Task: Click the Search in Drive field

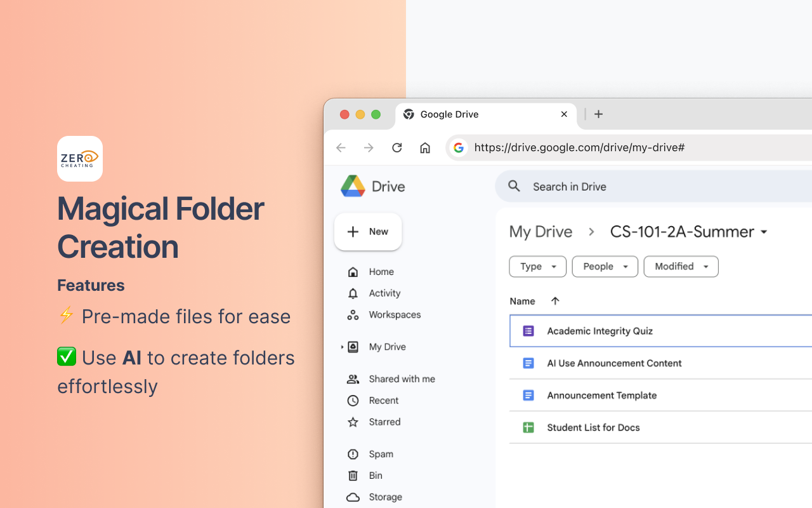Action: coord(653,186)
